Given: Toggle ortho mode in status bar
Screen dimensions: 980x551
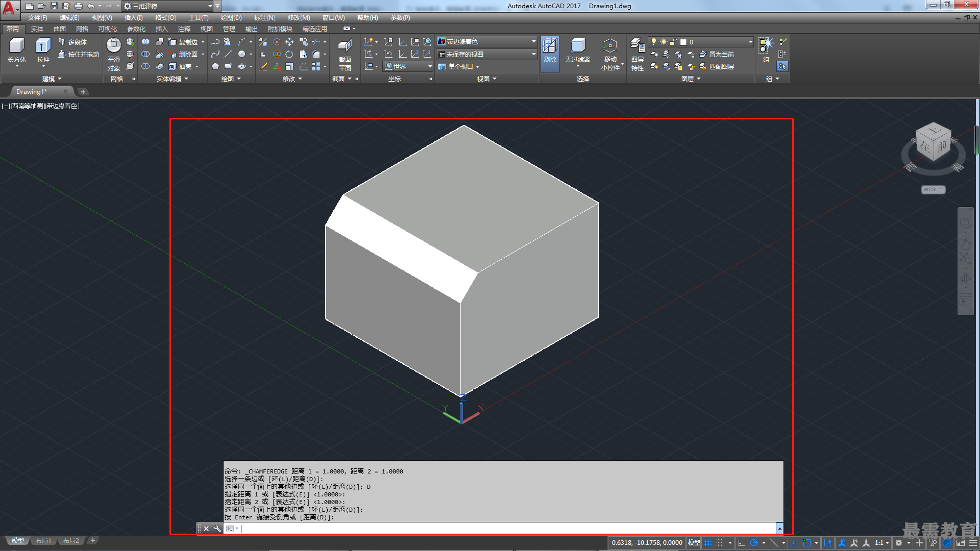Looking at the screenshot, I should pyautogui.click(x=742, y=543).
